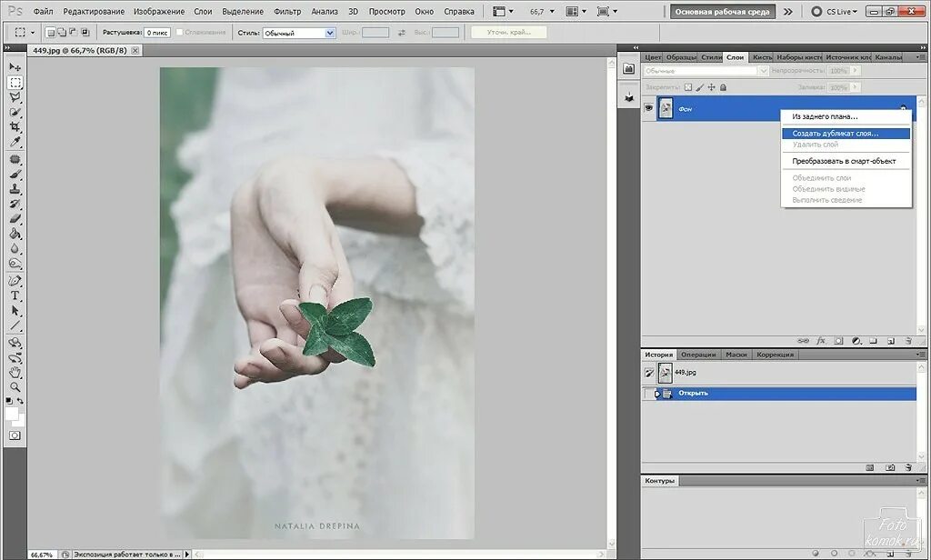Open the Стиль dropdown showing Обычный
The width and height of the screenshot is (931, 560).
coord(299,34)
